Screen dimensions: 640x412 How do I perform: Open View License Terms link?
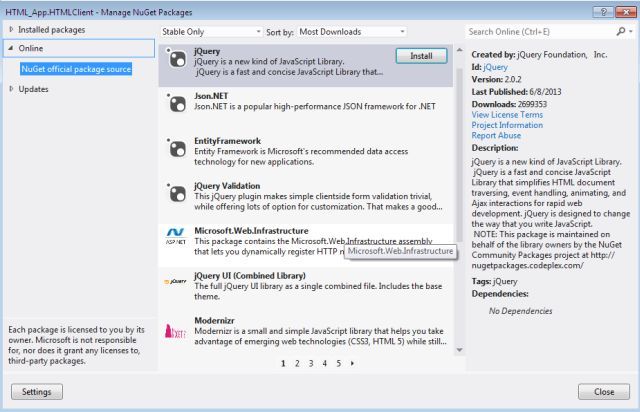(507, 115)
